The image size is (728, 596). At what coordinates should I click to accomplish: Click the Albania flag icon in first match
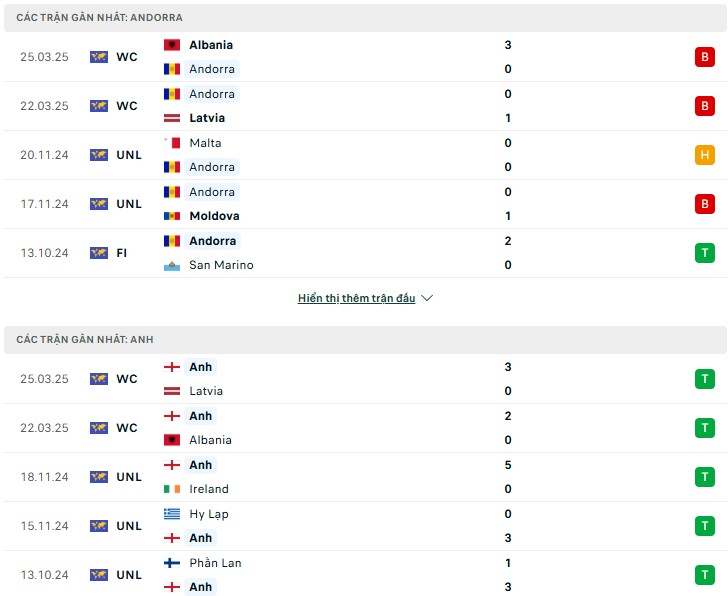point(172,45)
